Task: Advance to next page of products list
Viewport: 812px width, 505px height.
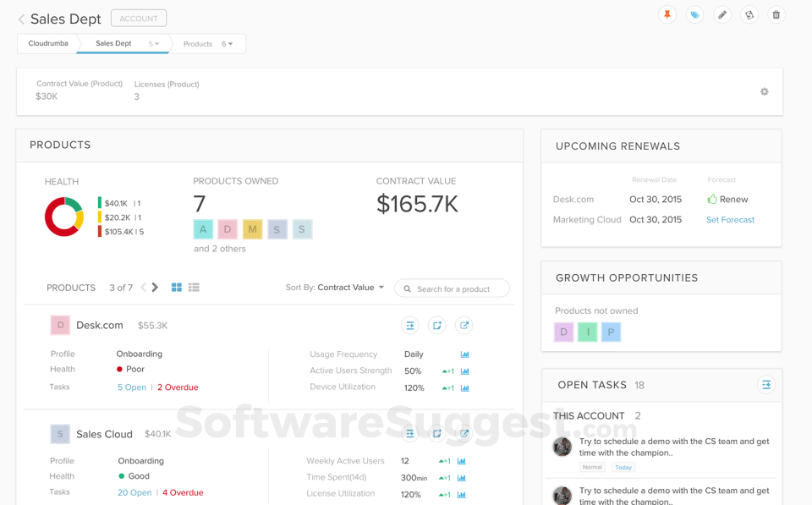Action: click(155, 287)
